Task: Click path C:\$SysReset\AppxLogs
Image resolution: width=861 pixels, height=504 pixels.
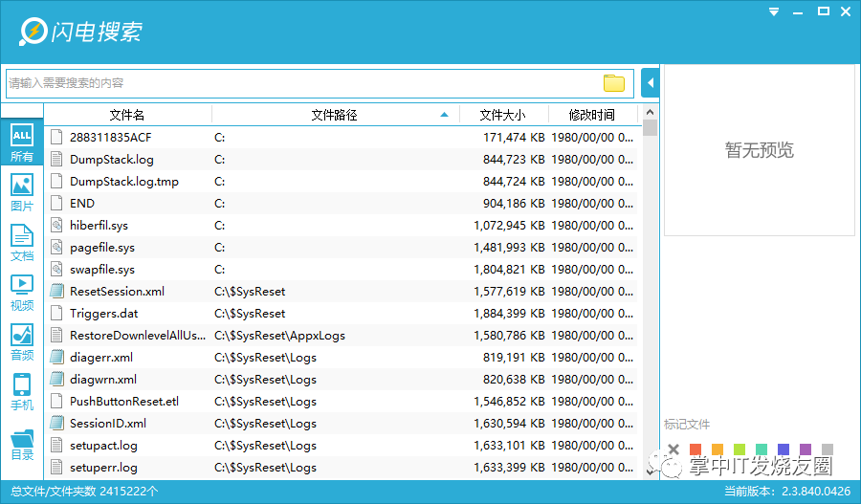Action: 279,336
